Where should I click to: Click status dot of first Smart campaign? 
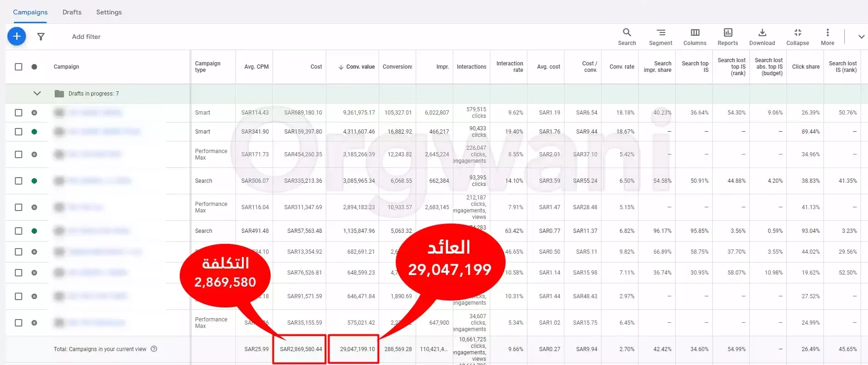click(x=34, y=113)
